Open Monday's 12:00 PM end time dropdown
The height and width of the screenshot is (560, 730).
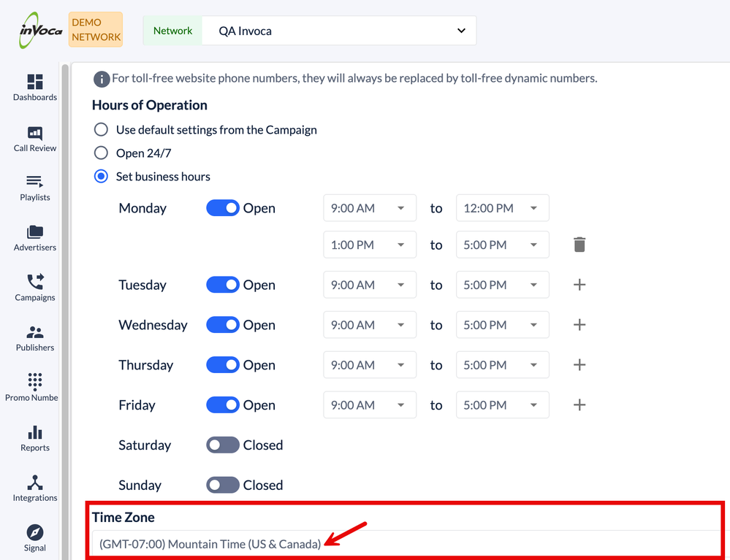click(502, 208)
